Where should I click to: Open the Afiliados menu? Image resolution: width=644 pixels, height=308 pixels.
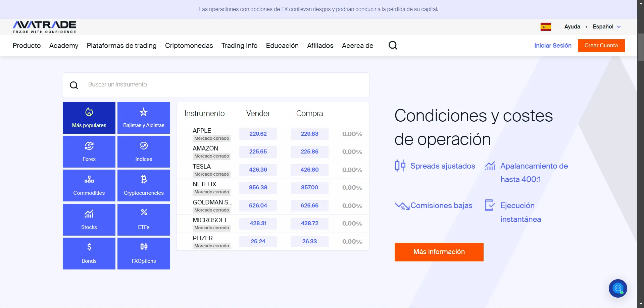[x=320, y=46]
